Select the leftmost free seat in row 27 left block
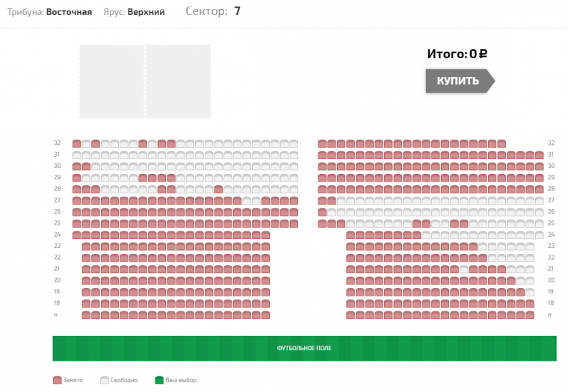Screen dimensions: 568x392 coord(247,201)
